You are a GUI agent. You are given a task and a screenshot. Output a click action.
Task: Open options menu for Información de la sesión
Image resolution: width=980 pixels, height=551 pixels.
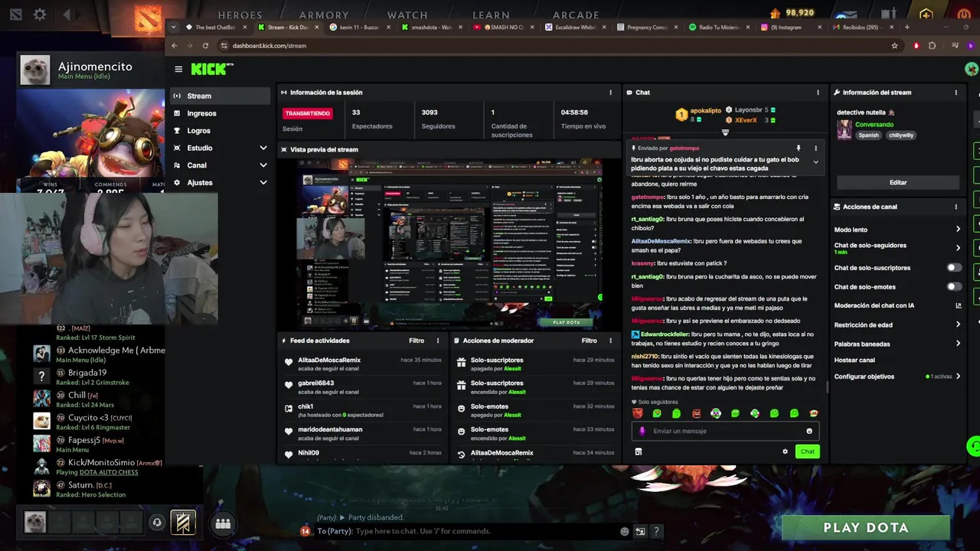pos(610,93)
